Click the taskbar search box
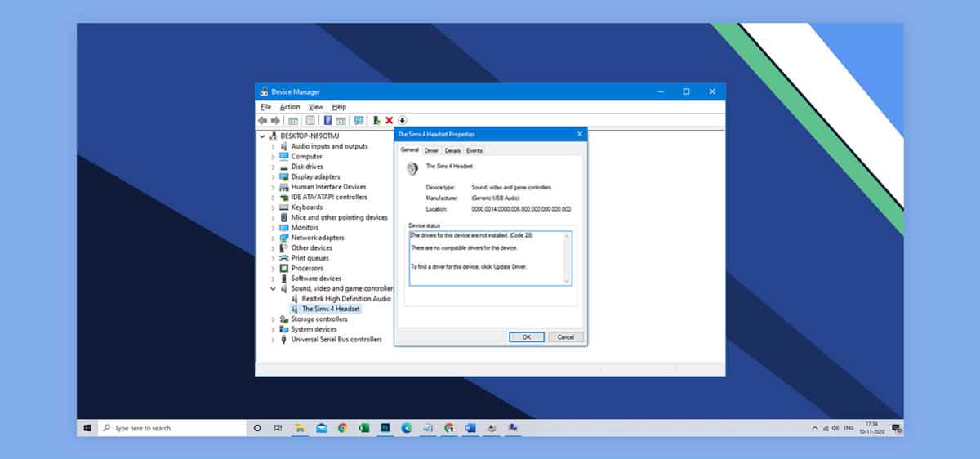 click(x=172, y=428)
